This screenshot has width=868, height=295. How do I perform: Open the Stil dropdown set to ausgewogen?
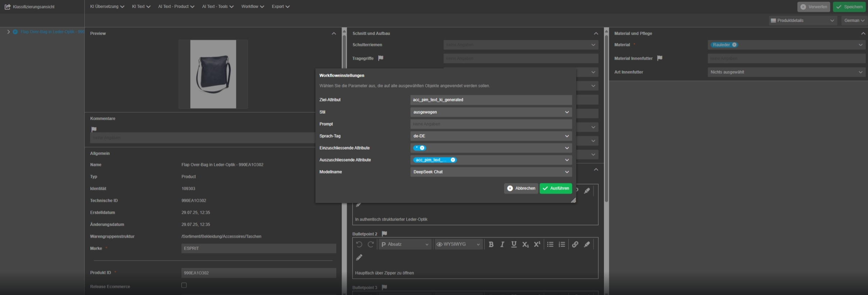tap(491, 112)
